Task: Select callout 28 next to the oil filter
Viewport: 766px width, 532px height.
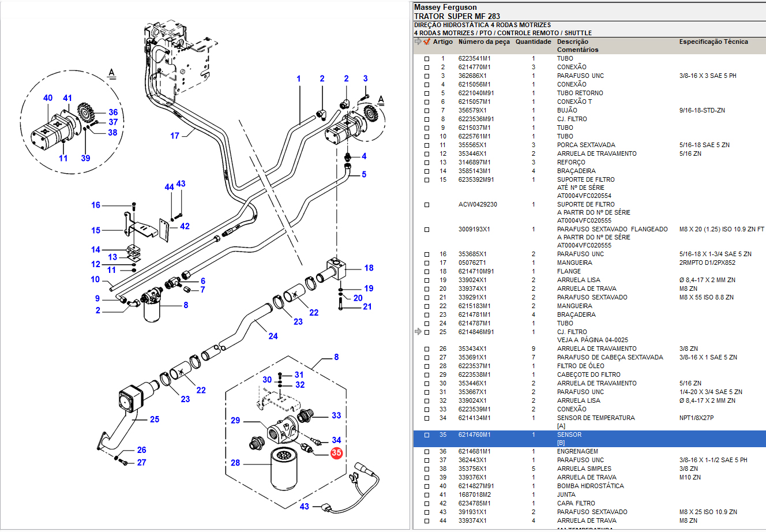Action: (x=235, y=463)
